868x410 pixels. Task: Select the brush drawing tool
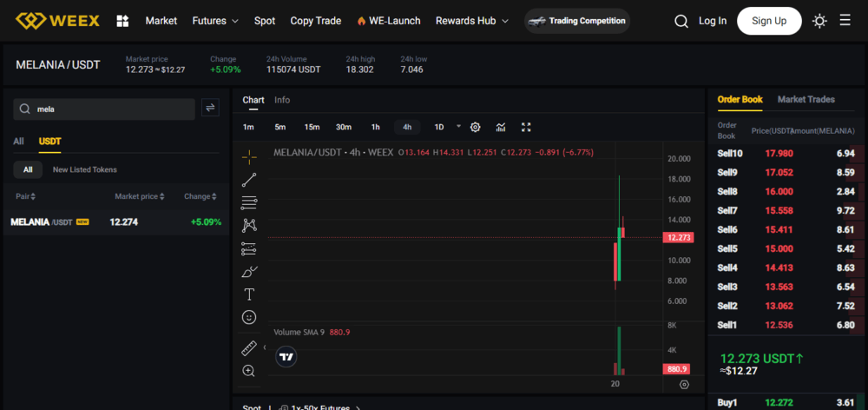[249, 272]
